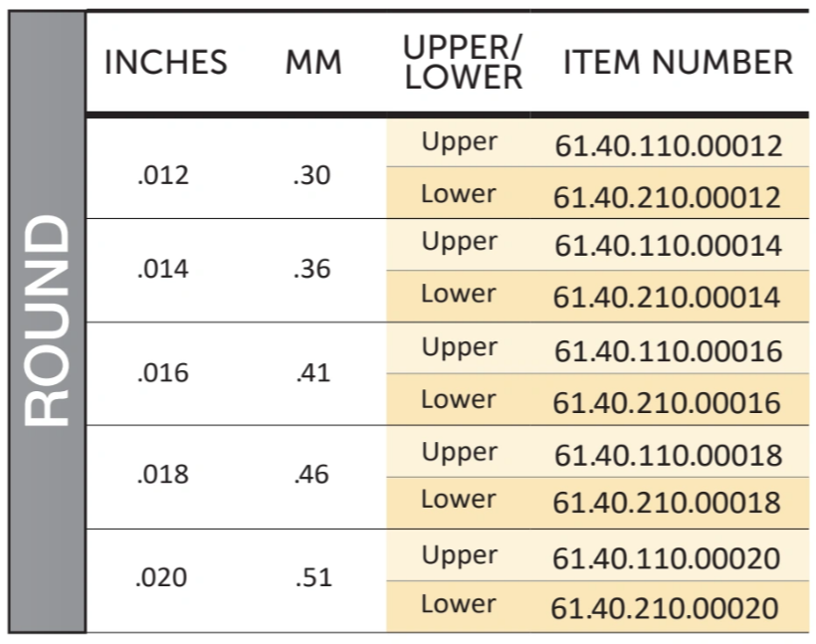This screenshot has width=816, height=644.
Task: Click item number 61.40.110.00016
Action: [x=668, y=351]
